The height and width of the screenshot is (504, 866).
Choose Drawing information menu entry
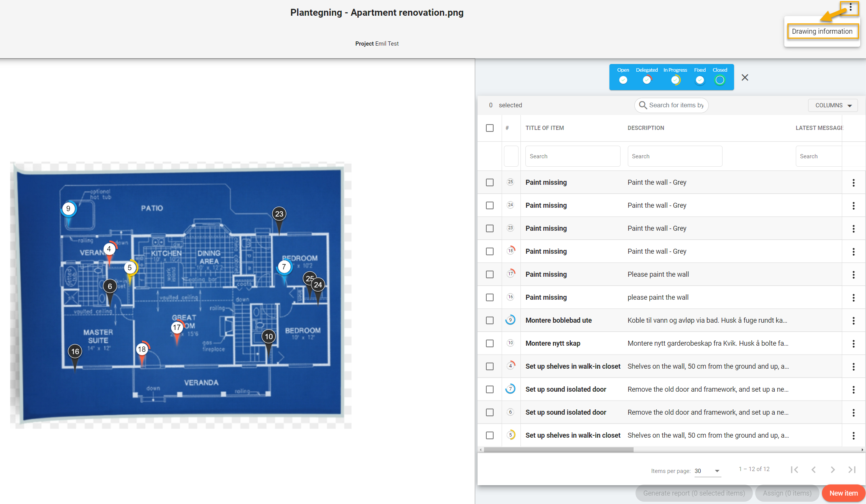point(822,31)
